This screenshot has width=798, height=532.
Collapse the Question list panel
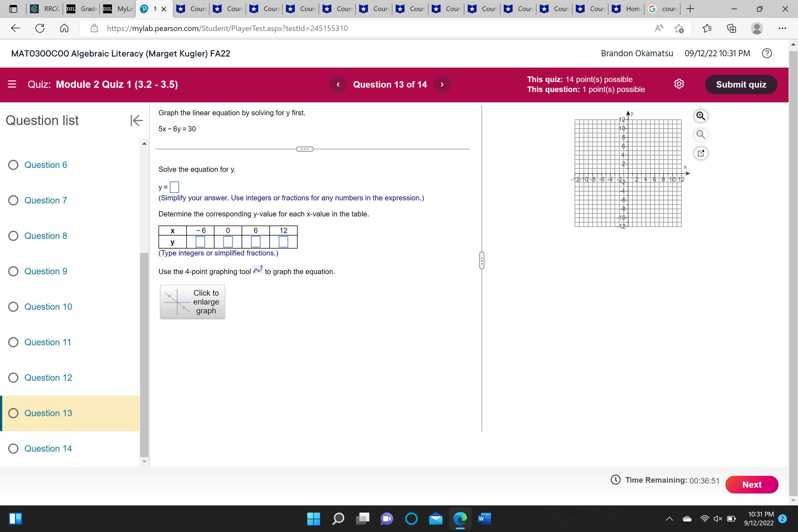136,121
